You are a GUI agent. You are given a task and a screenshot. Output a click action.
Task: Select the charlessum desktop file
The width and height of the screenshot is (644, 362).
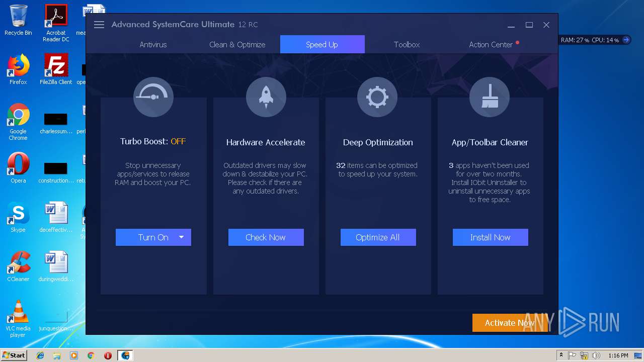point(56,123)
